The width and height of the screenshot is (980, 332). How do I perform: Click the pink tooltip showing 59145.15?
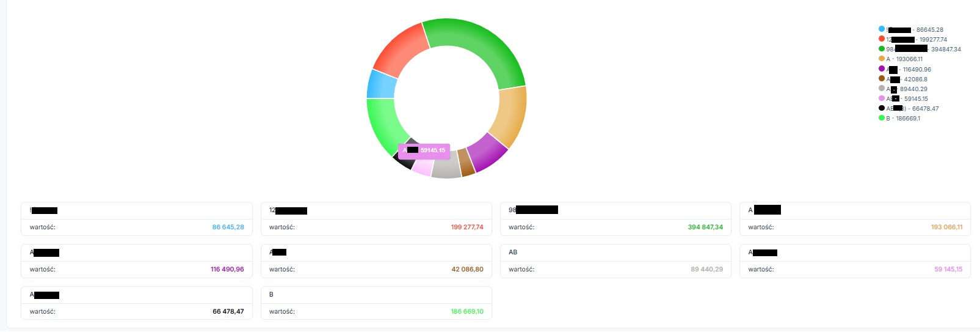pos(424,150)
